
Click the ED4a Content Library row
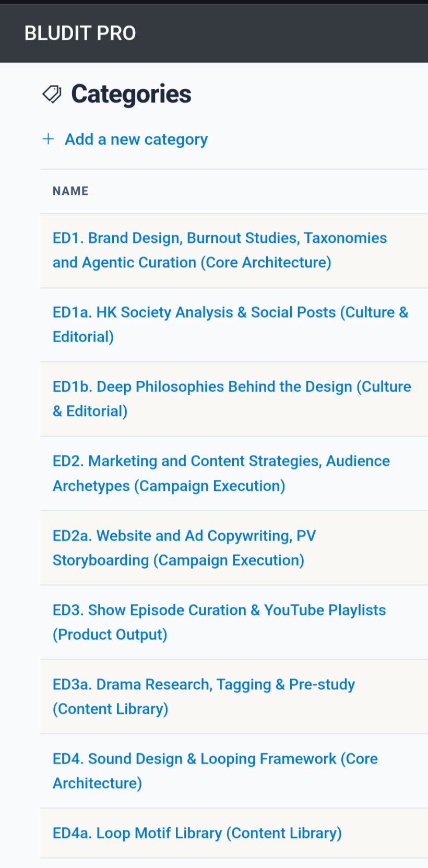(234, 833)
